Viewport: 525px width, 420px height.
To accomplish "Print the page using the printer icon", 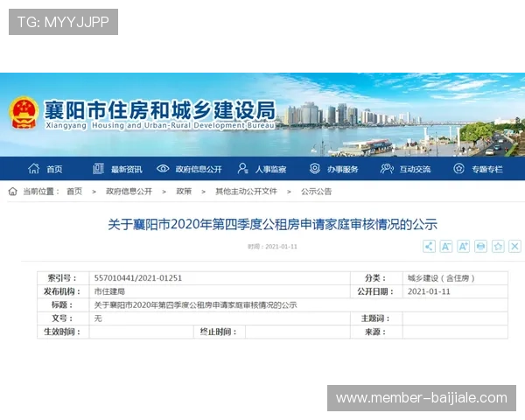I will 480,247.
